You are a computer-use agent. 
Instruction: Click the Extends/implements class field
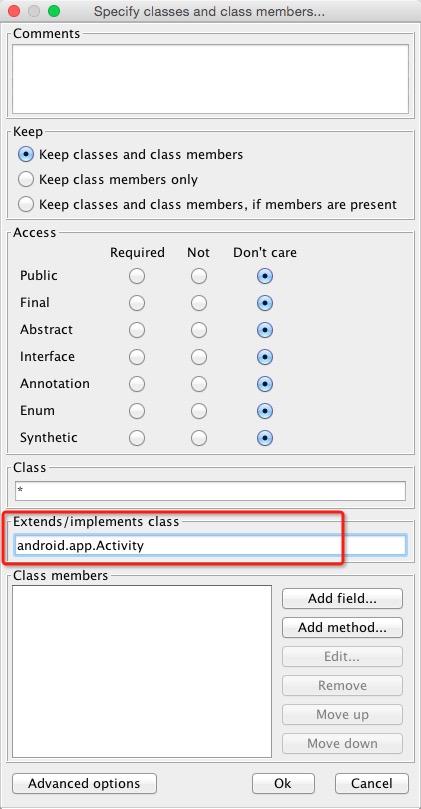point(210,545)
